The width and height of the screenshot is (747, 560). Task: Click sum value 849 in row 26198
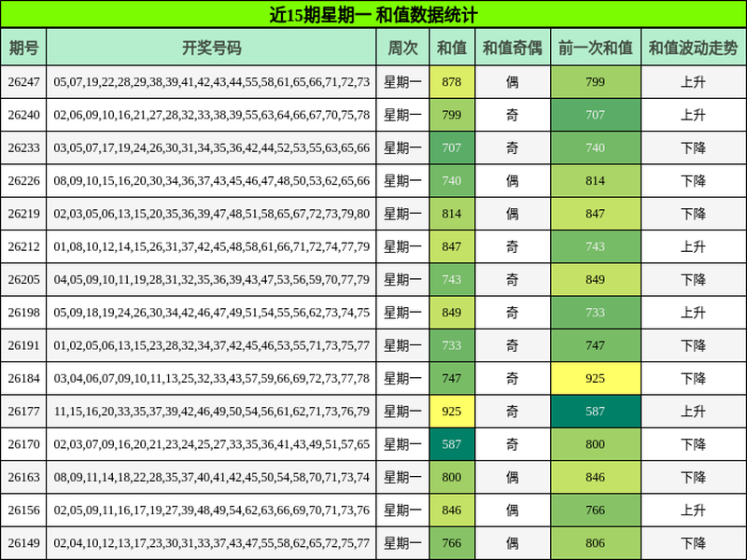pos(452,312)
